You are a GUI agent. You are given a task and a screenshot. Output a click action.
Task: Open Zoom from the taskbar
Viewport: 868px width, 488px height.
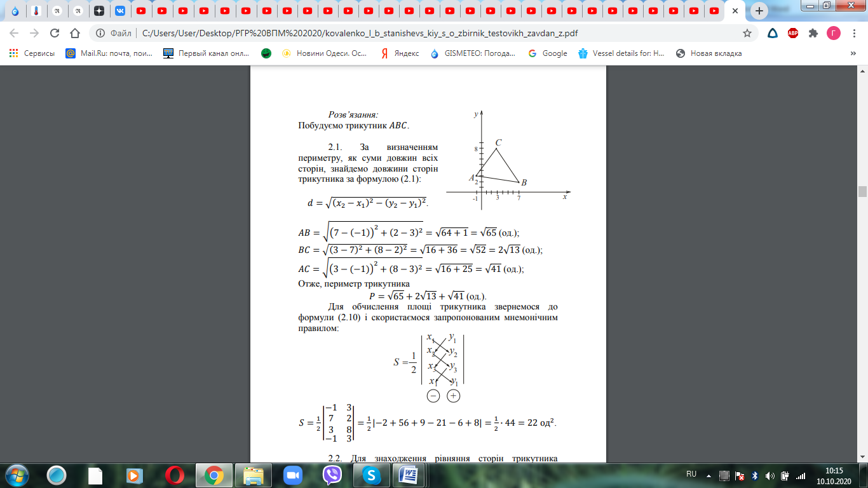click(x=293, y=474)
